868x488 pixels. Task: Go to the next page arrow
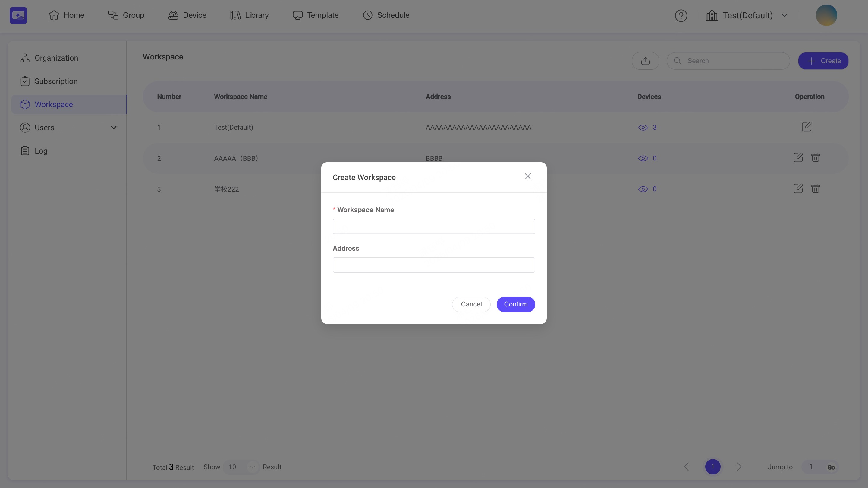pos(739,467)
